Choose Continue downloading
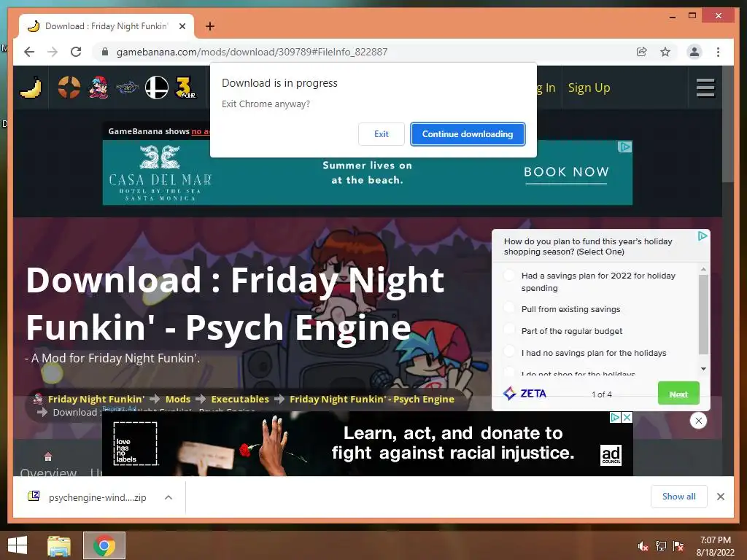This screenshot has height=560, width=747. (x=468, y=134)
